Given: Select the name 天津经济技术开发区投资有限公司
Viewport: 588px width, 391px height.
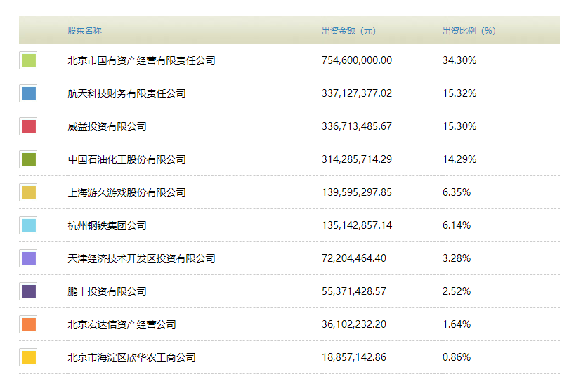Looking at the screenshot, I should pyautogui.click(x=141, y=258).
